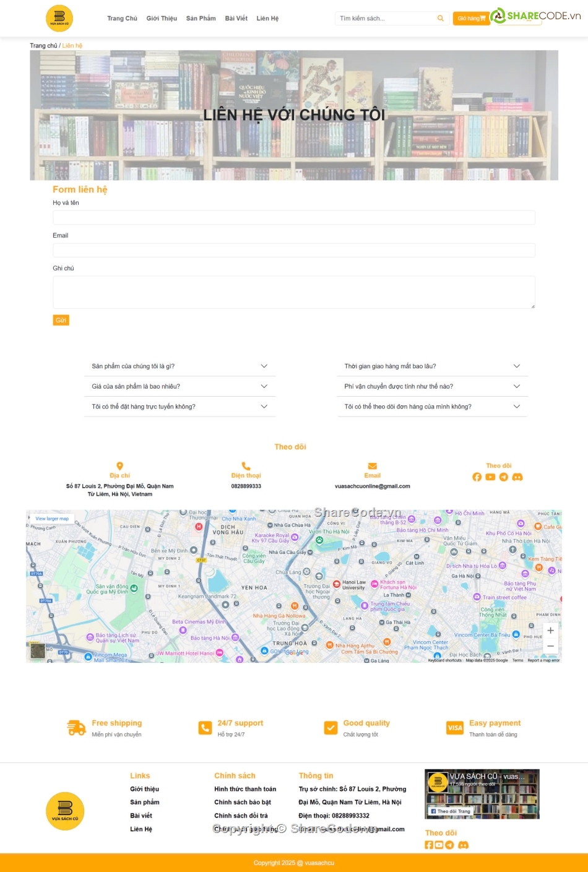The width and height of the screenshot is (588, 872).
Task: Click 'Report a map error' link
Action: pyautogui.click(x=543, y=660)
